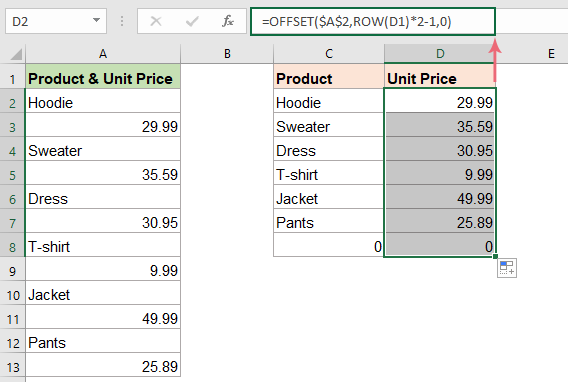
Task: Click the Enter checkmark formula button
Action: 192,21
